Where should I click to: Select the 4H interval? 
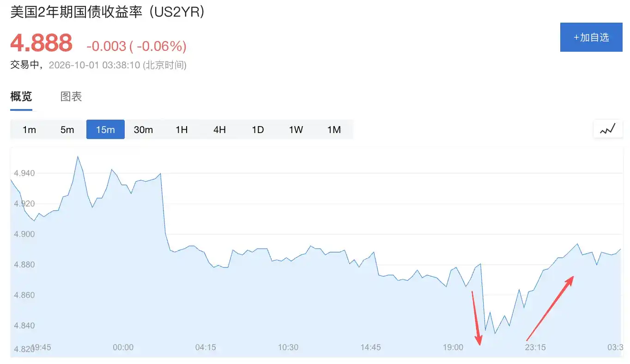[x=219, y=129]
